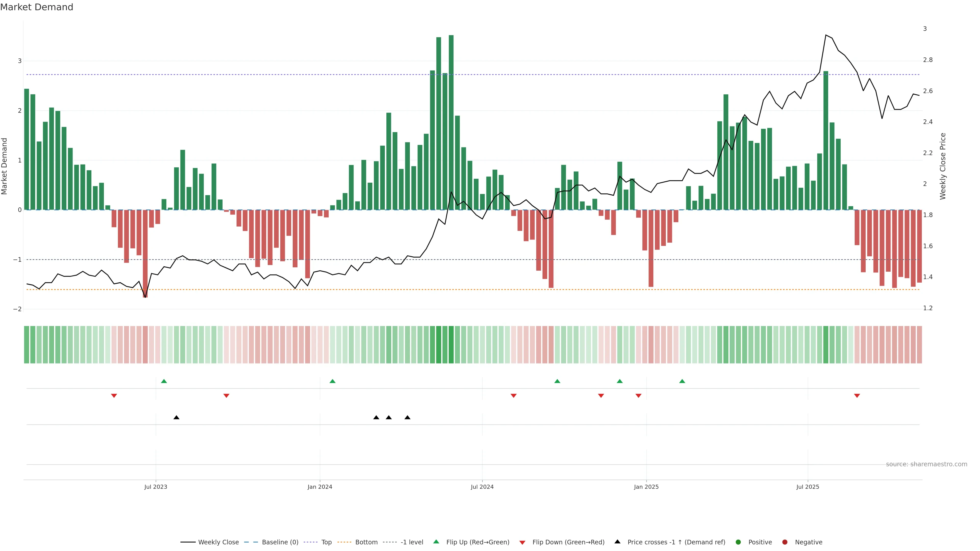This screenshot has width=980, height=551.
Task: Click the green Positive legend dot
Action: coord(738,542)
